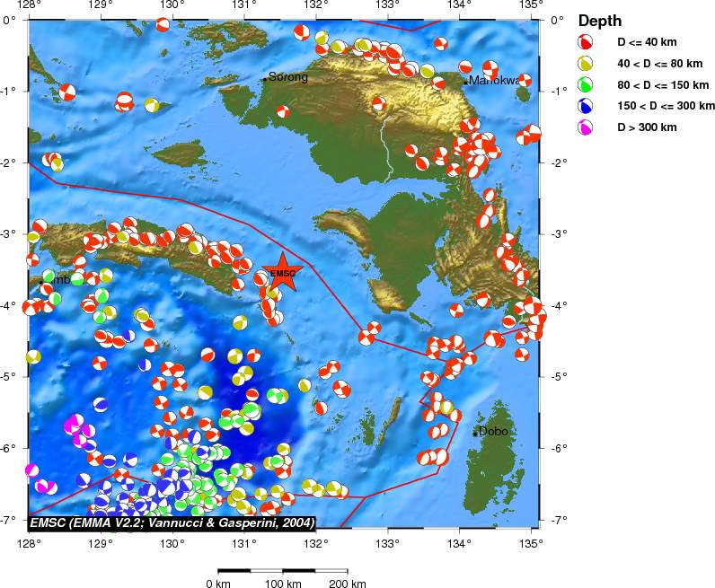Click the 200 km scale bar label
Viewport: 715px width, 588px height.
346,584
